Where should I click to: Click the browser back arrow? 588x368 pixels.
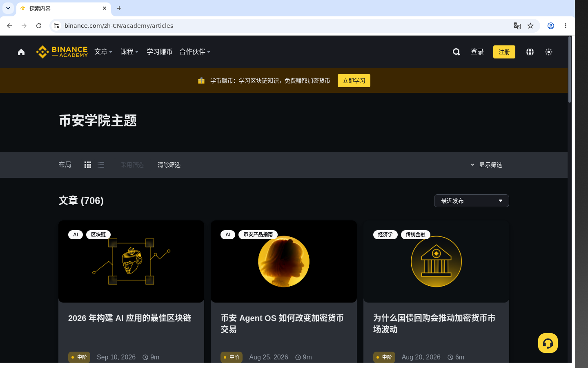point(9,26)
